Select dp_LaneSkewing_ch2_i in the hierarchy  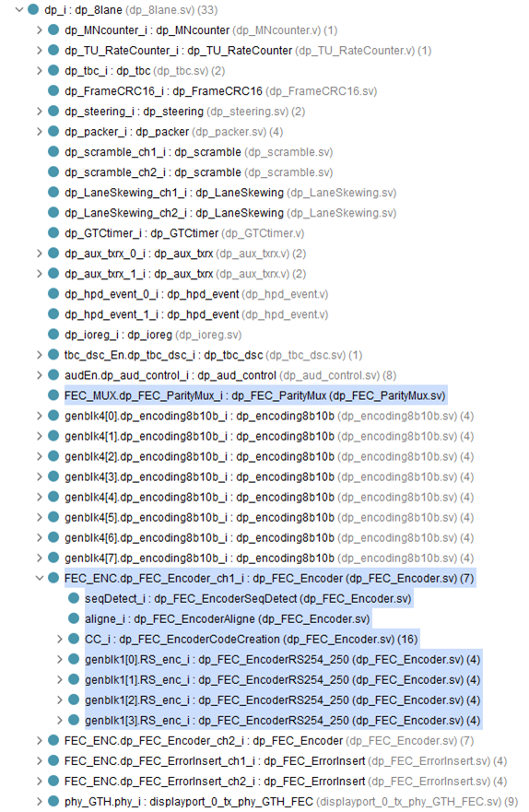[230, 212]
